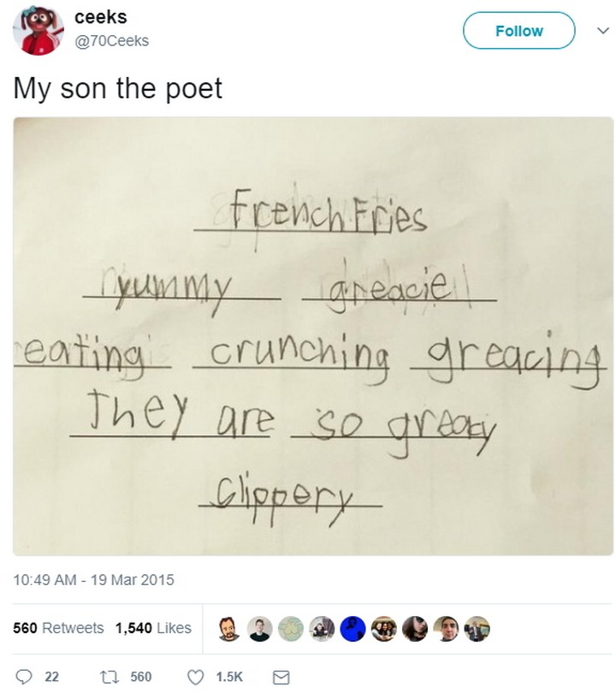Viewport: 616px width, 693px height.
Task: Click the last liker avatar in the row
Action: (477, 629)
